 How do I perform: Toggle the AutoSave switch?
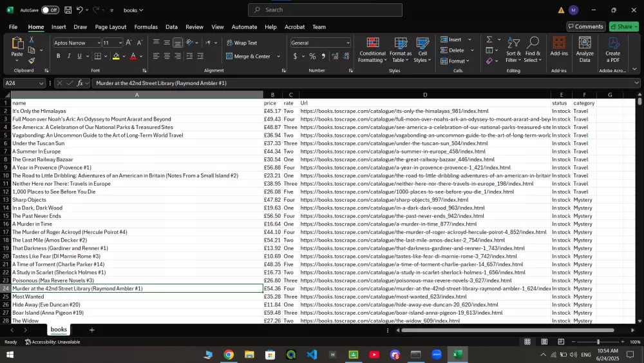pyautogui.click(x=50, y=10)
